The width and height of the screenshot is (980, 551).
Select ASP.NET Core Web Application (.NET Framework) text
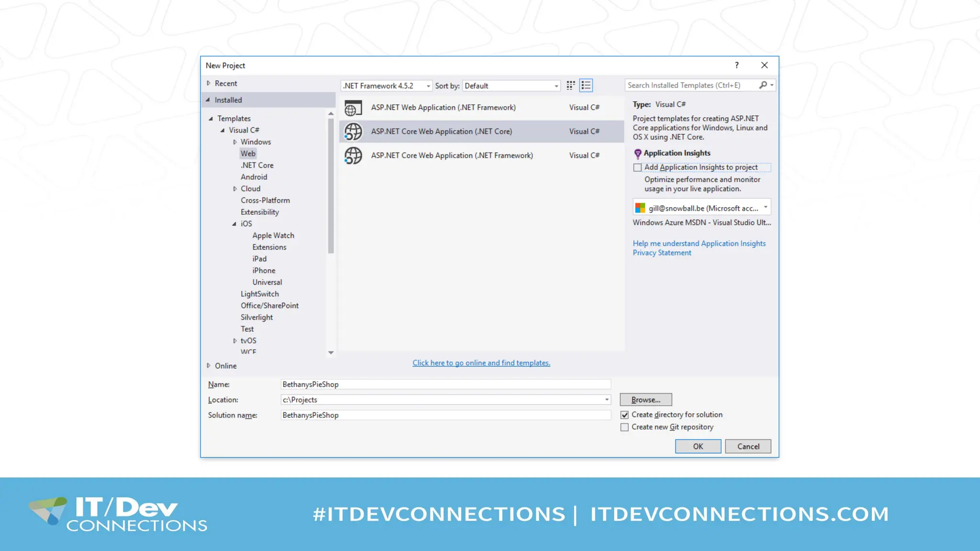tap(452, 155)
